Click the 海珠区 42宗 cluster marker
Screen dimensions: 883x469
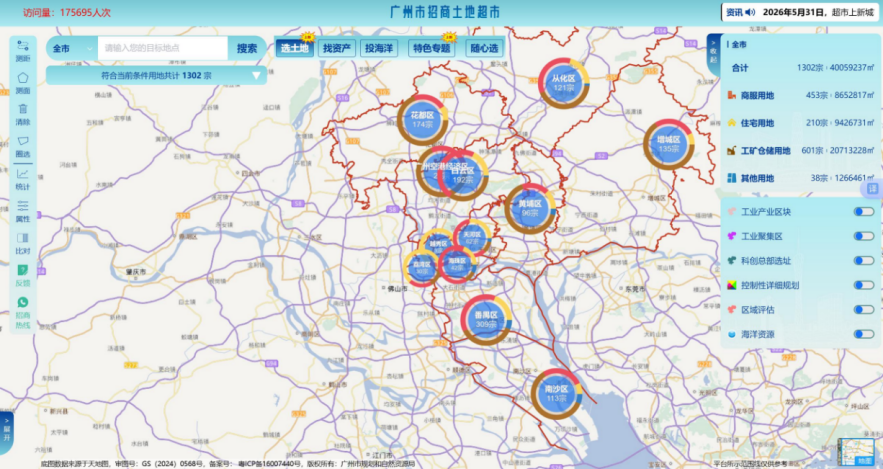point(457,264)
